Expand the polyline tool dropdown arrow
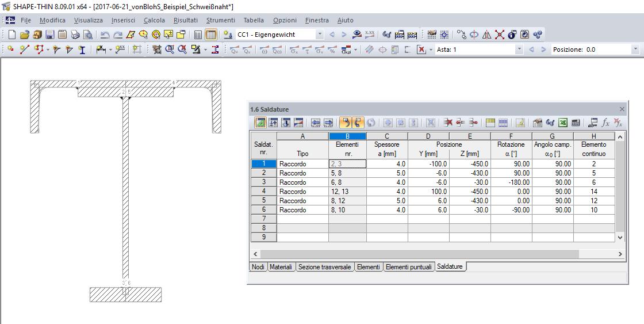This screenshot has width=644, height=324. [x=48, y=49]
